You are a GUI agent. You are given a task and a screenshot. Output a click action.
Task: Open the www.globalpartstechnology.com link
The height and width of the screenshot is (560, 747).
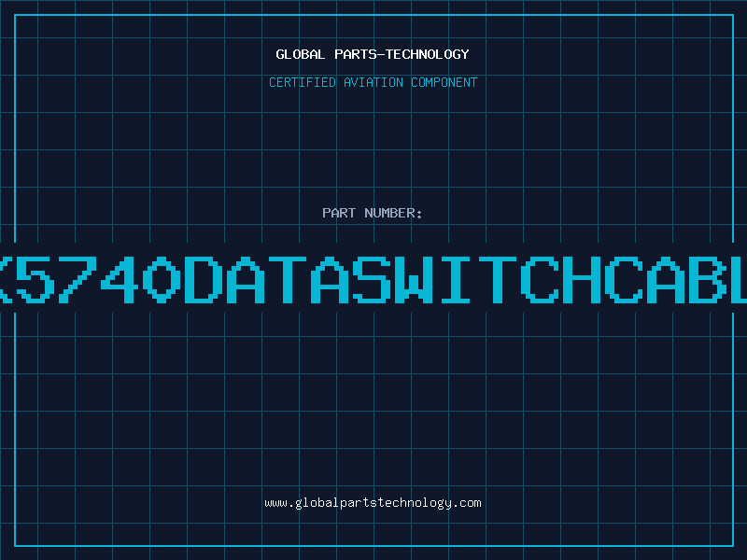tap(373, 503)
